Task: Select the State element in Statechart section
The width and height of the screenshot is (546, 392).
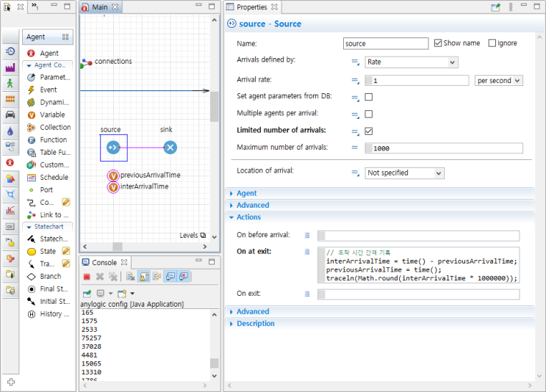Action: [x=48, y=251]
